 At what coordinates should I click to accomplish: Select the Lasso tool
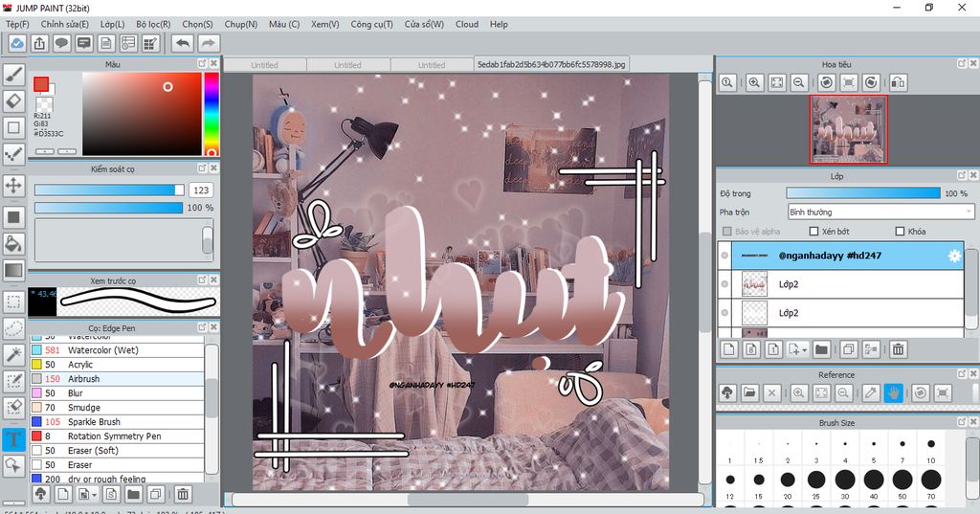coord(13,328)
